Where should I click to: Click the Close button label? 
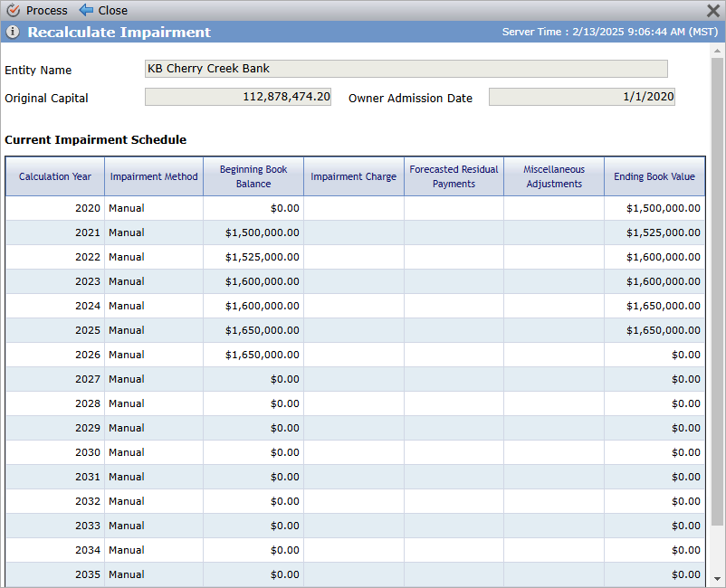pyautogui.click(x=112, y=10)
